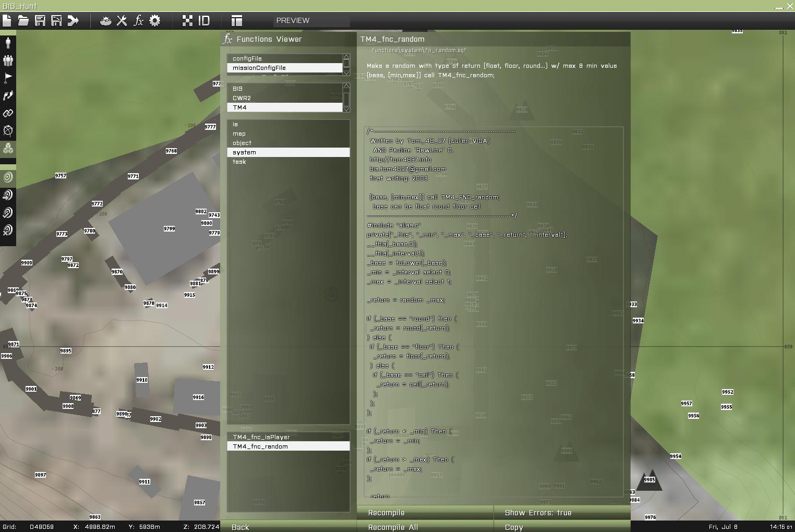Toggle the checkered map textures icon
The height and width of the screenshot is (532, 795).
[x=187, y=20]
